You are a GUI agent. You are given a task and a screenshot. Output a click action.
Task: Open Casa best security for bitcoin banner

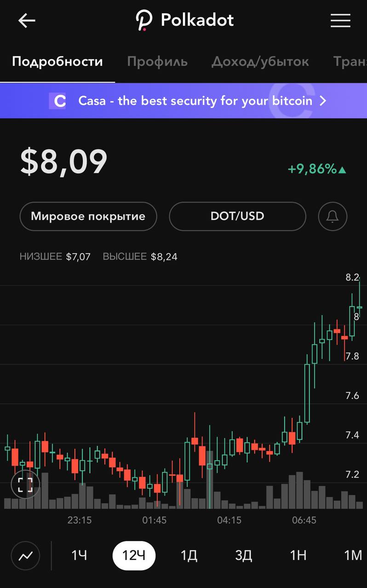click(183, 101)
